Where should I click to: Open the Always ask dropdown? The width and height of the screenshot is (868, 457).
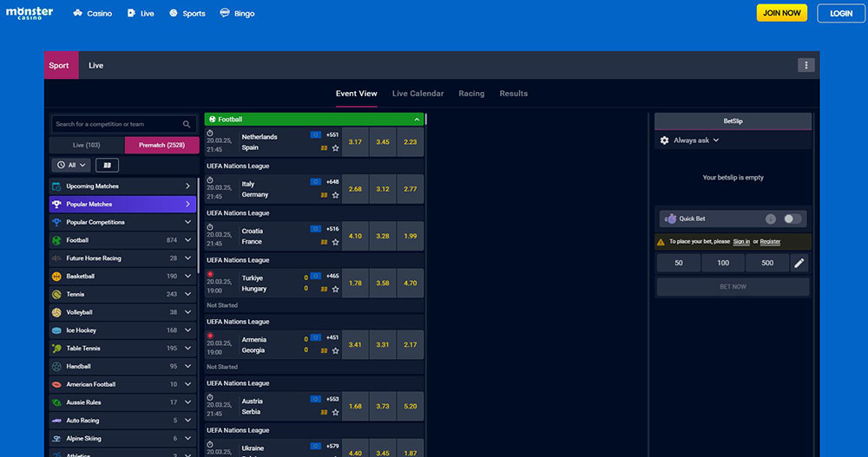click(696, 140)
